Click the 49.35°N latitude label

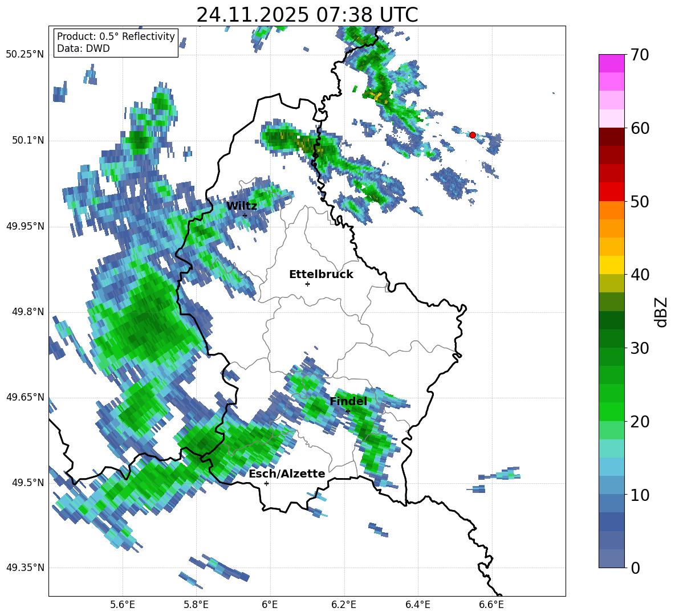click(25, 568)
